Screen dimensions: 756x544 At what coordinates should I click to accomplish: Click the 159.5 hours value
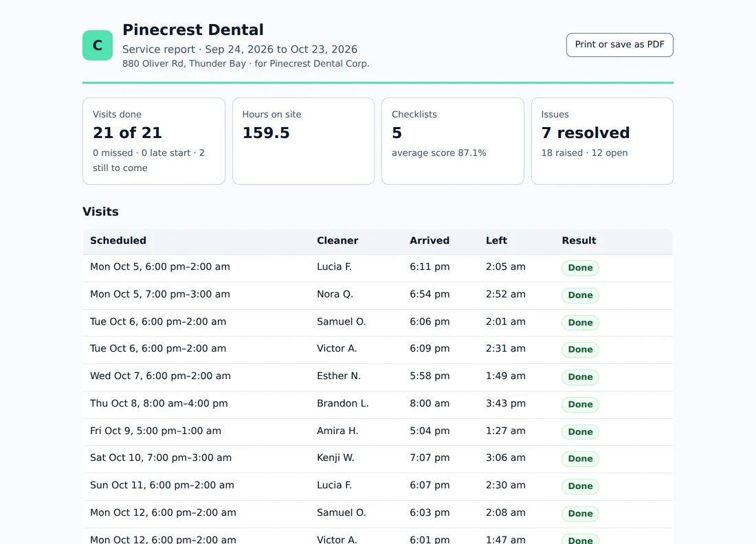tap(266, 133)
